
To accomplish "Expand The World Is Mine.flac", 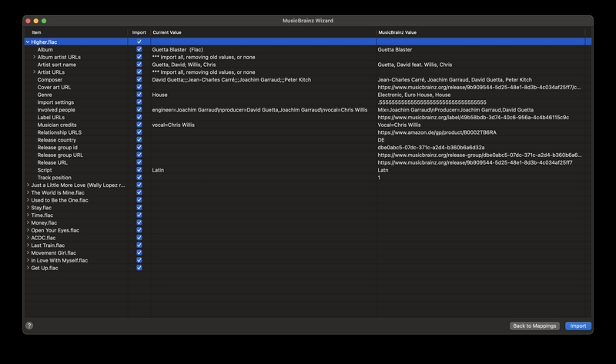I will click(28, 192).
